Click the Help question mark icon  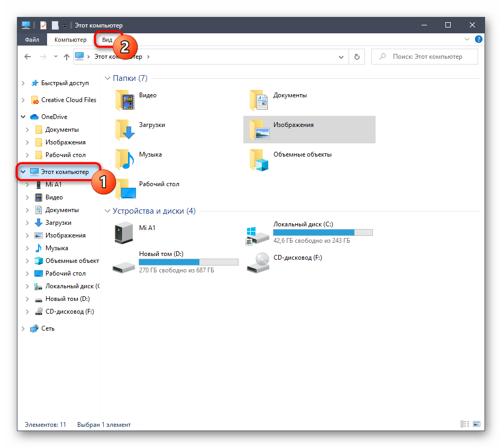point(479,40)
